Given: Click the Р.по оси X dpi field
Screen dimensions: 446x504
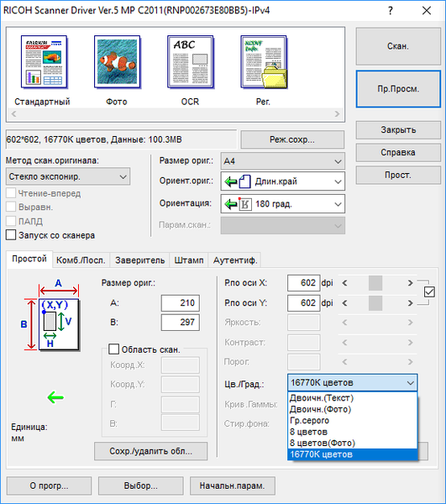Looking at the screenshot, I should coord(304,283).
